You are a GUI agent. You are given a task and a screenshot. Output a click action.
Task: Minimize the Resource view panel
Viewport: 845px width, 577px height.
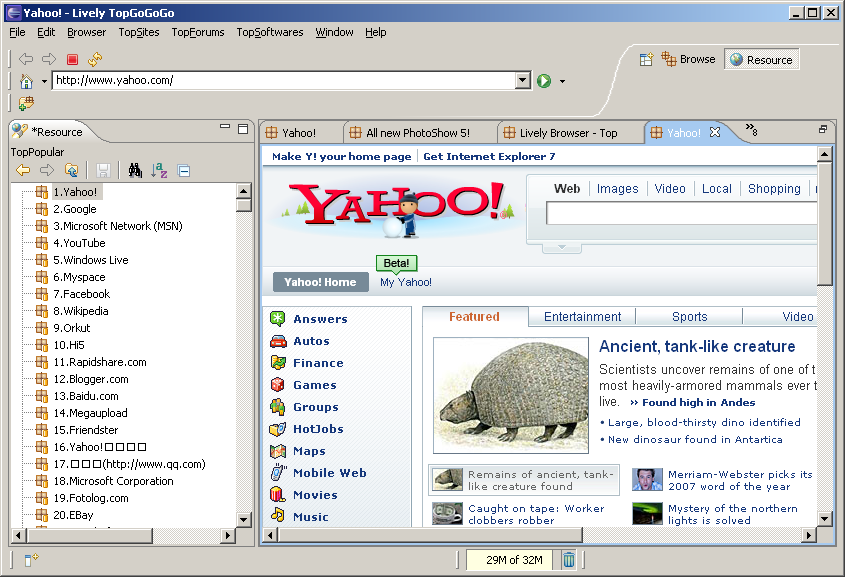point(225,127)
